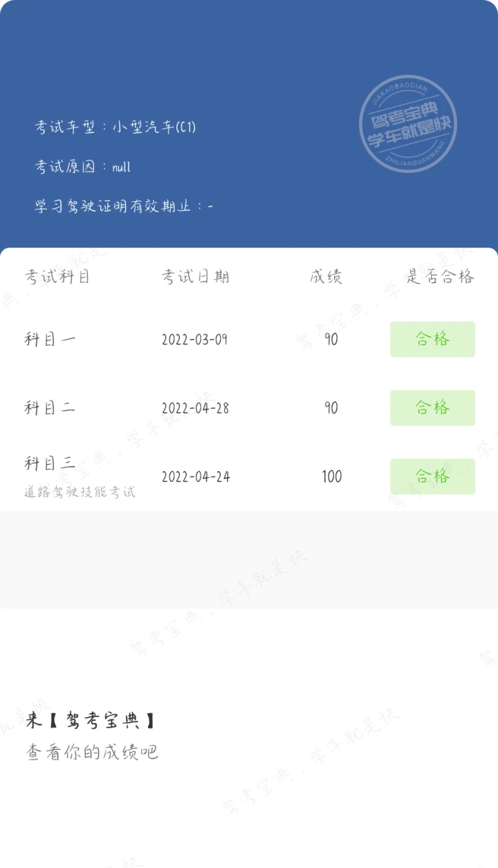Viewport: 498px width, 868px height.
Task: Click the 合格 badge for 科目三
Action: click(x=432, y=476)
